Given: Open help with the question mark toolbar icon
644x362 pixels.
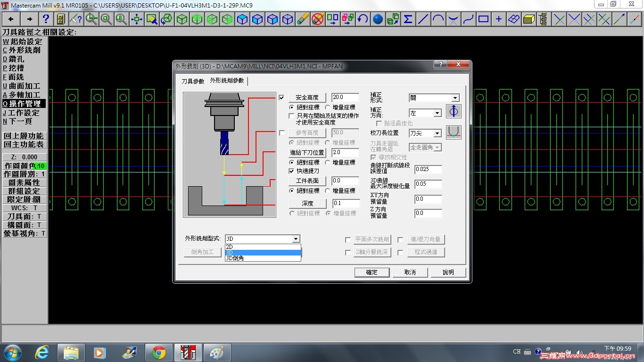Looking at the screenshot, I should pos(46,19).
